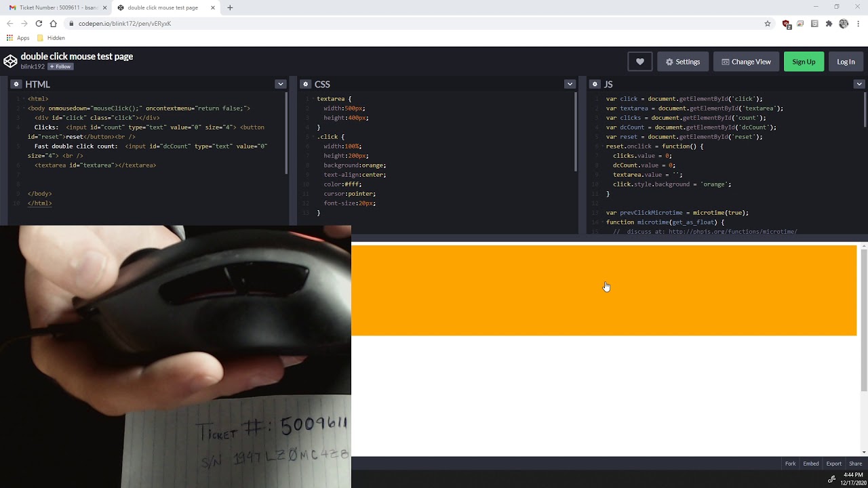Click the 'function microtime(get_as_float)' JS line
868x488 pixels.
pyautogui.click(x=665, y=222)
